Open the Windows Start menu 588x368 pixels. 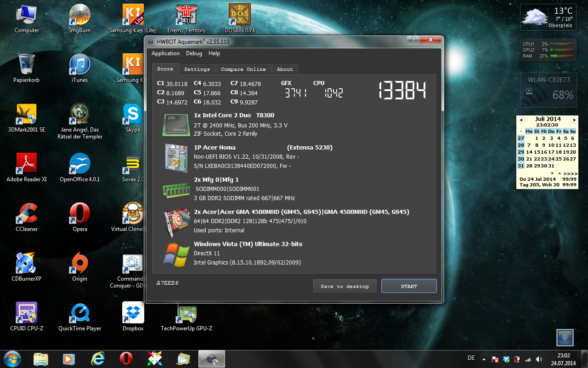pyautogui.click(x=12, y=358)
